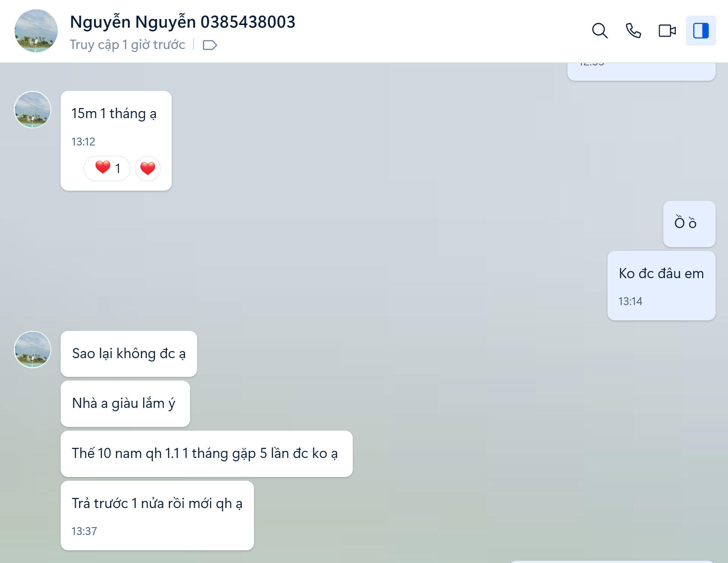Select the sent message 'Ko đc đâu em'
Image resolution: width=728 pixels, height=563 pixels.
pos(661,274)
